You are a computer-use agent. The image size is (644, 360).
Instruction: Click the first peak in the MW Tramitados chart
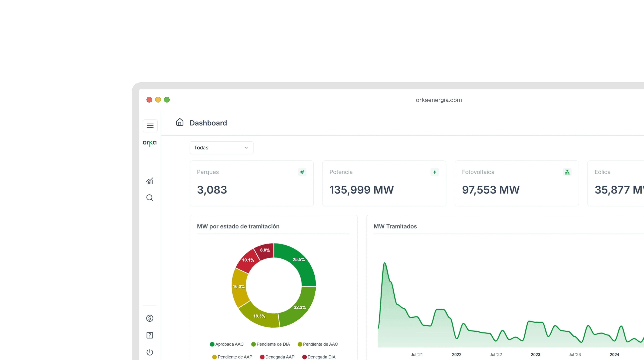(385, 263)
